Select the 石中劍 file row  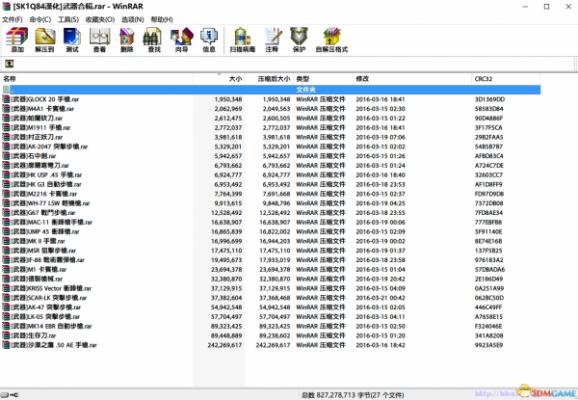(x=271, y=156)
